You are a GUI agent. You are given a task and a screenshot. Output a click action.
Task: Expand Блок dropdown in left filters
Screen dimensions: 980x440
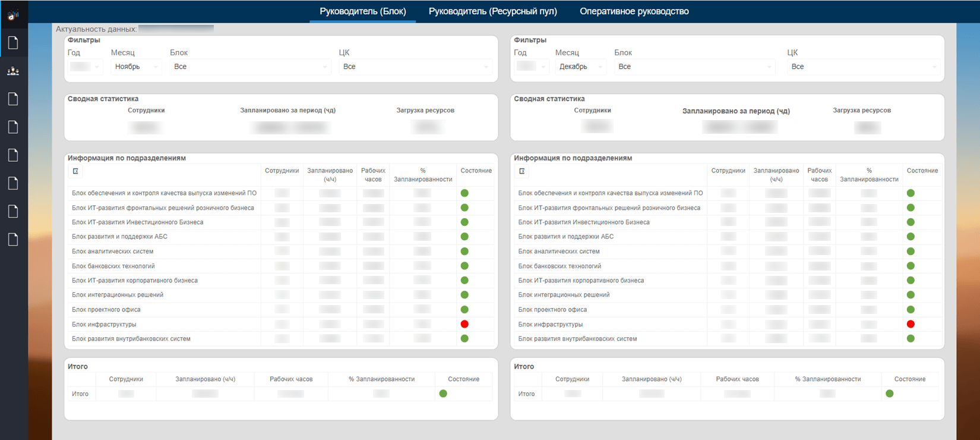pyautogui.click(x=250, y=67)
